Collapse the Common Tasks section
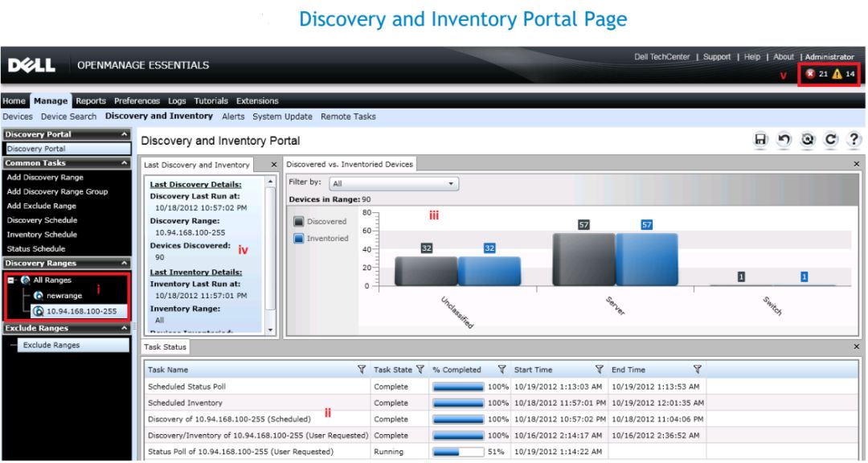Viewport: 868px width, 463px height. coord(124,163)
